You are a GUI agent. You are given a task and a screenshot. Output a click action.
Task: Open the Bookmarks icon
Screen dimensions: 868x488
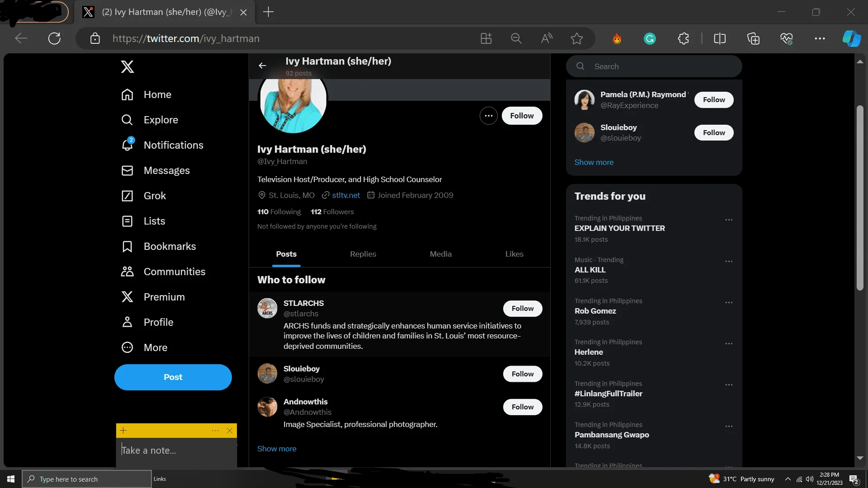(127, 246)
